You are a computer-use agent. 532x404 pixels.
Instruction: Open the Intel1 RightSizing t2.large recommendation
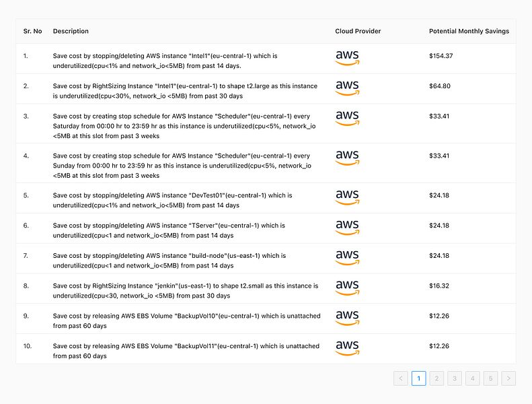pyautogui.click(x=185, y=91)
